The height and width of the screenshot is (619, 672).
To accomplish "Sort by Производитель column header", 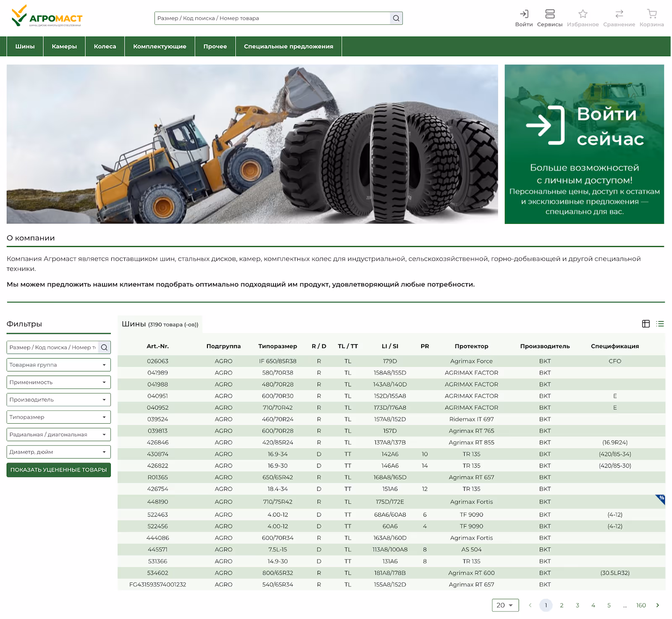I will click(545, 346).
